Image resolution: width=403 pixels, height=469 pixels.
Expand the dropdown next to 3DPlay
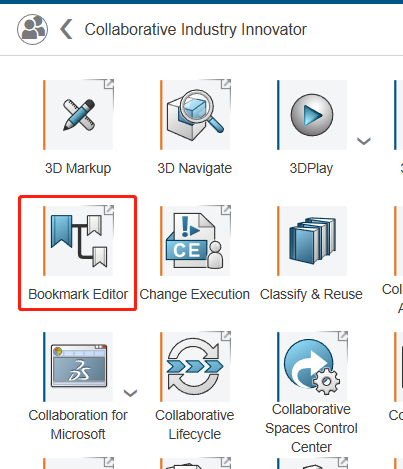tap(364, 141)
